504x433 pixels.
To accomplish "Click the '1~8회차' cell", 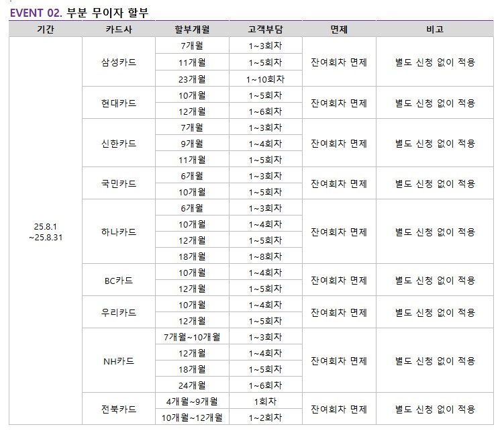I will pyautogui.click(x=266, y=256).
